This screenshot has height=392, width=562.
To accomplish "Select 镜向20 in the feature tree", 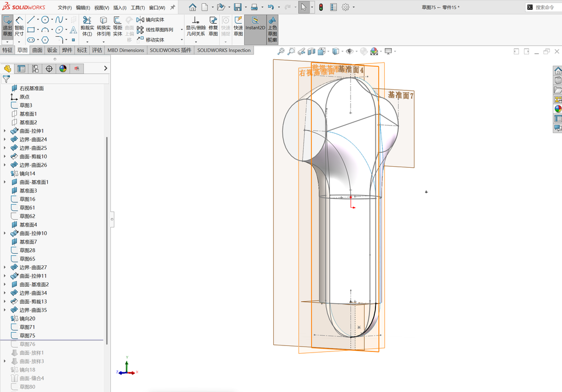I will point(27,319).
